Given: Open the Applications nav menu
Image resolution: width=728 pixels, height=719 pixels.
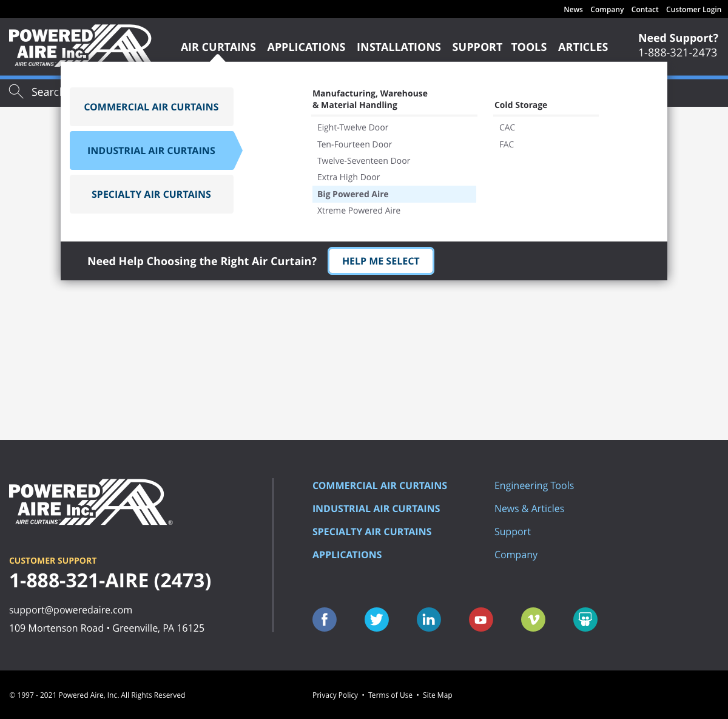Looking at the screenshot, I should 306,47.
